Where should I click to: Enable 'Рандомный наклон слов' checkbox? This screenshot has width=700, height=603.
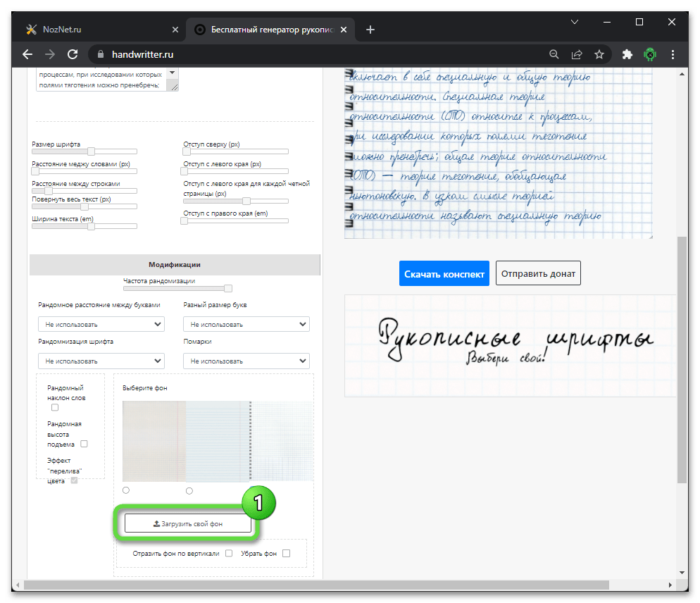(x=55, y=407)
